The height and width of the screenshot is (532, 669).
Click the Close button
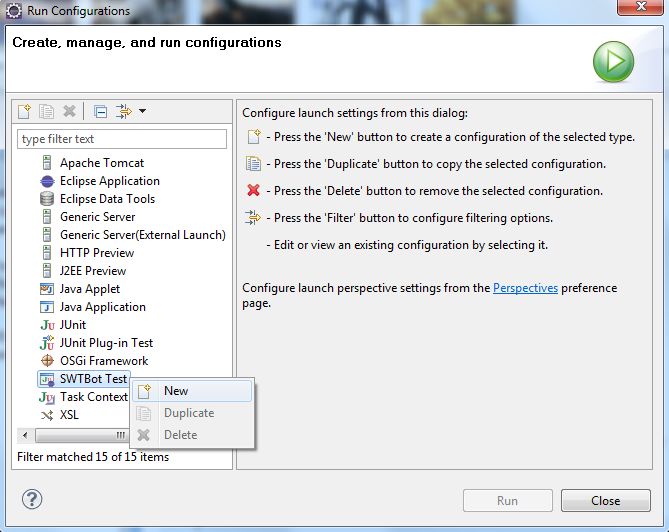(x=606, y=500)
